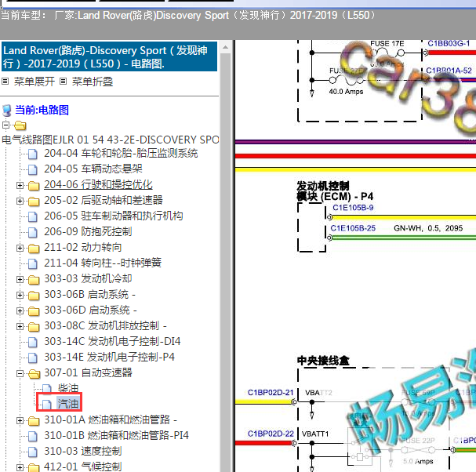The image size is (476, 472).
Task: Click Land Rover(路虎)-Discovery Sport title banner
Action: (x=109, y=56)
